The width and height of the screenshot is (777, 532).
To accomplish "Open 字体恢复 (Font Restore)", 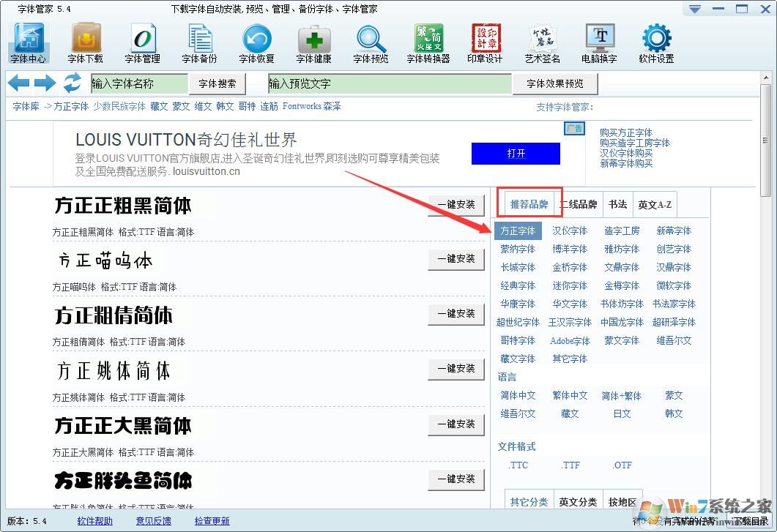I will click(x=256, y=42).
